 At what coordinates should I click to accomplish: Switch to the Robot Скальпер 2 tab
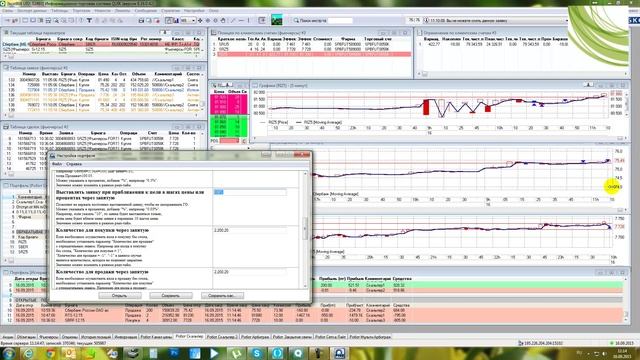(222, 337)
